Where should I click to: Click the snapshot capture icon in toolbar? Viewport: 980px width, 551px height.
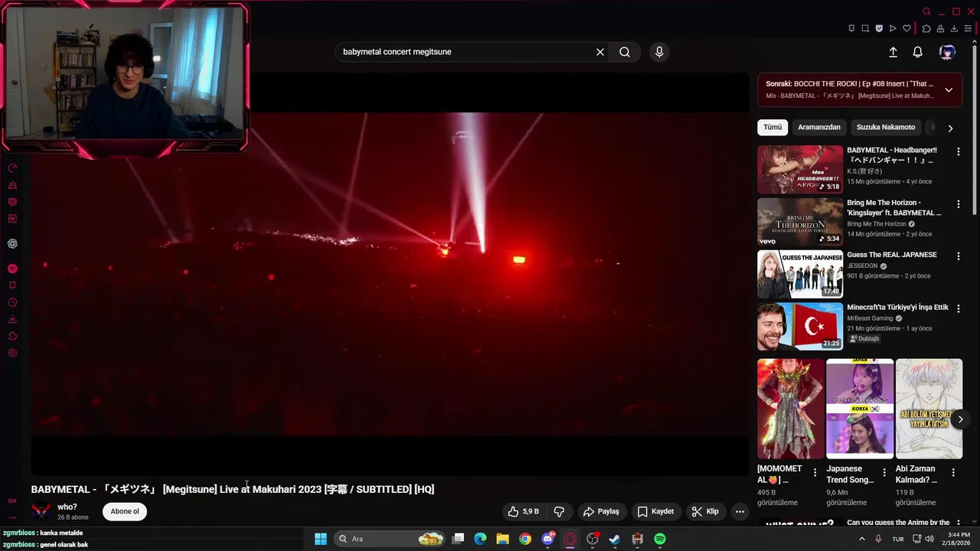click(865, 28)
